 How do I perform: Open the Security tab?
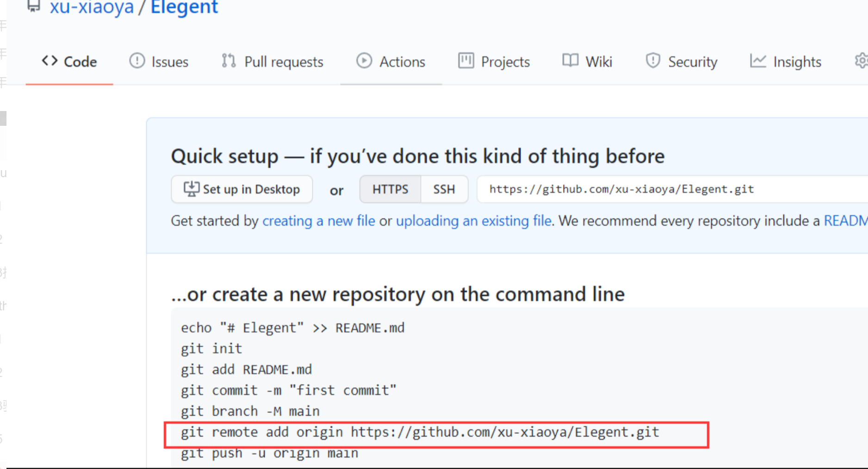click(x=681, y=62)
